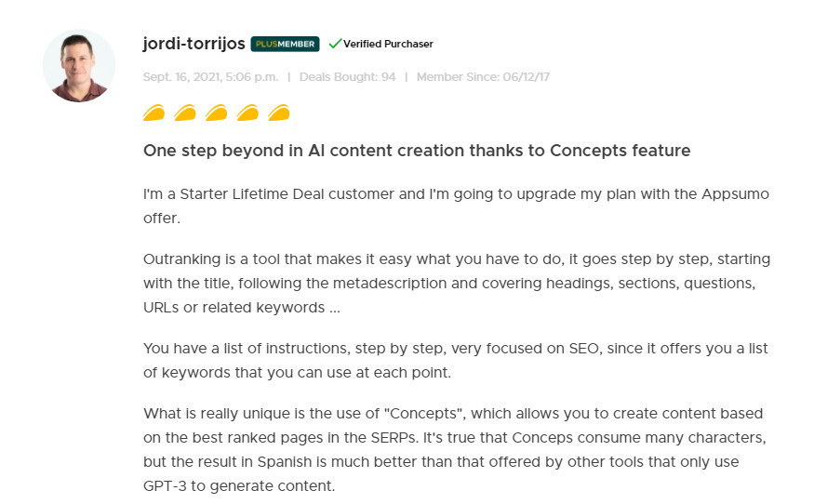814x504 pixels.
Task: Click the green verified checkmark icon
Action: click(335, 44)
